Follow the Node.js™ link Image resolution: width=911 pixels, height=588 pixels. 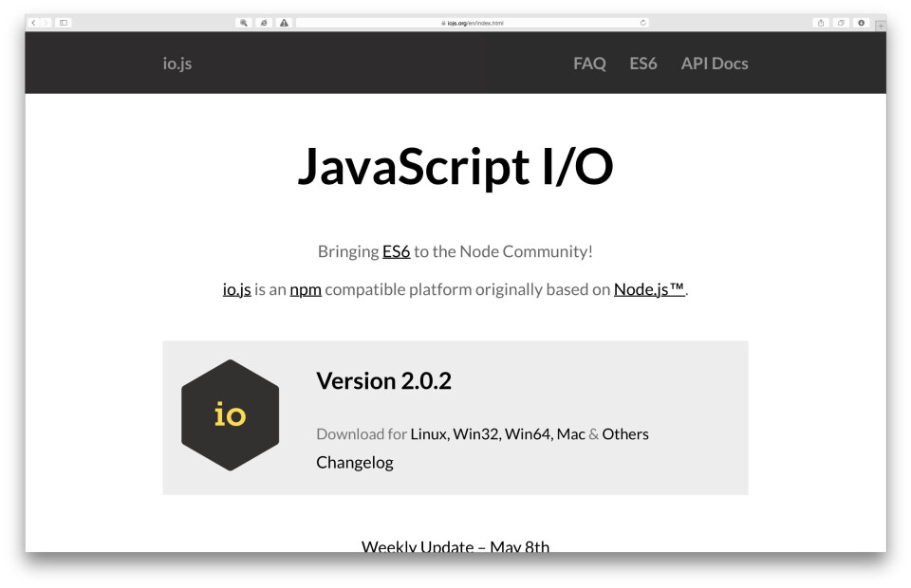coord(649,289)
